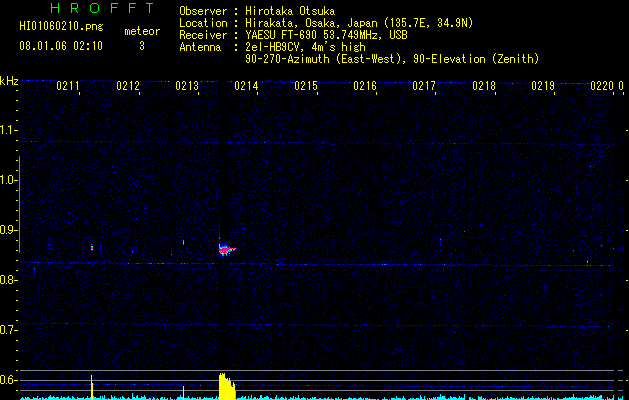This screenshot has width=629, height=400.
Task: Click the 0219 time marker
Action: pos(543,86)
